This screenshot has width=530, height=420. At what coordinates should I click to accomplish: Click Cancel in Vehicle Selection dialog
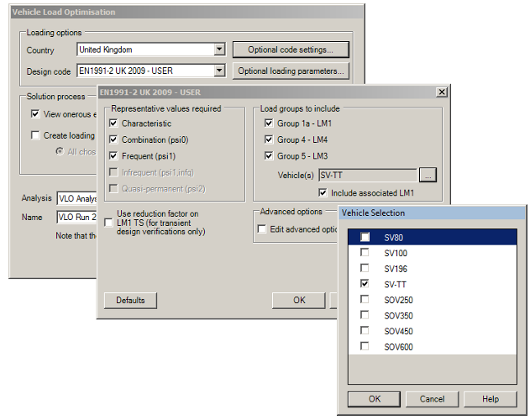(x=432, y=399)
